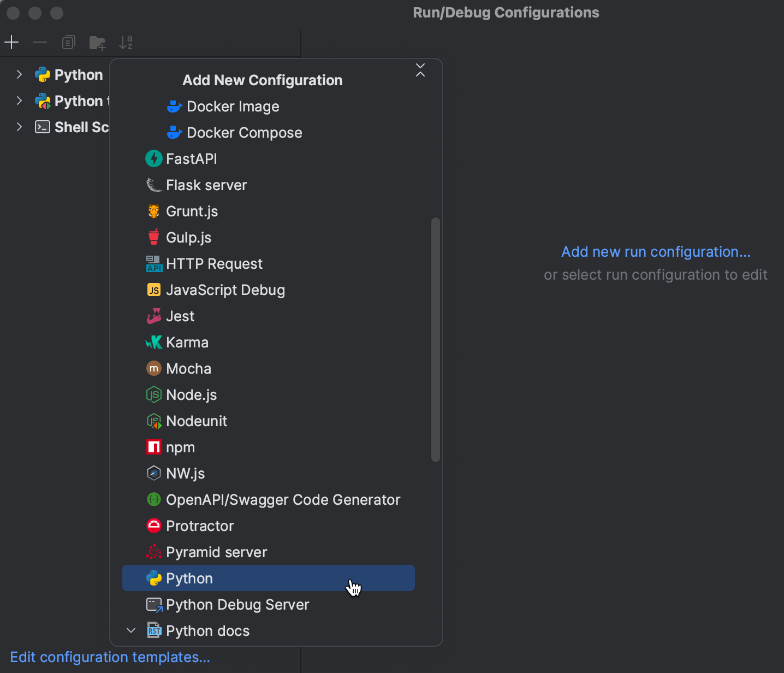Collapse the Python docs entry
Screen dimensions: 784x673
tap(131, 630)
